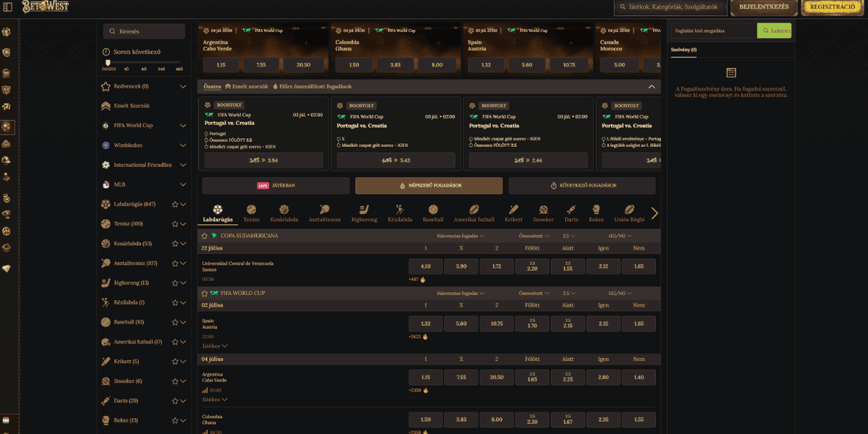The image size is (868, 434).
Task: Show more sports with right carousel arrow
Action: point(655,213)
